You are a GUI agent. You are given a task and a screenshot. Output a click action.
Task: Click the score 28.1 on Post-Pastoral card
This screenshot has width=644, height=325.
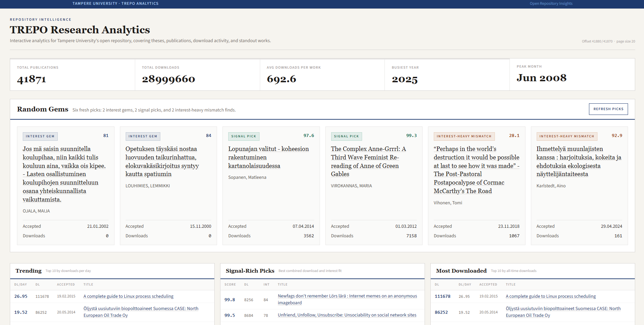coord(514,136)
